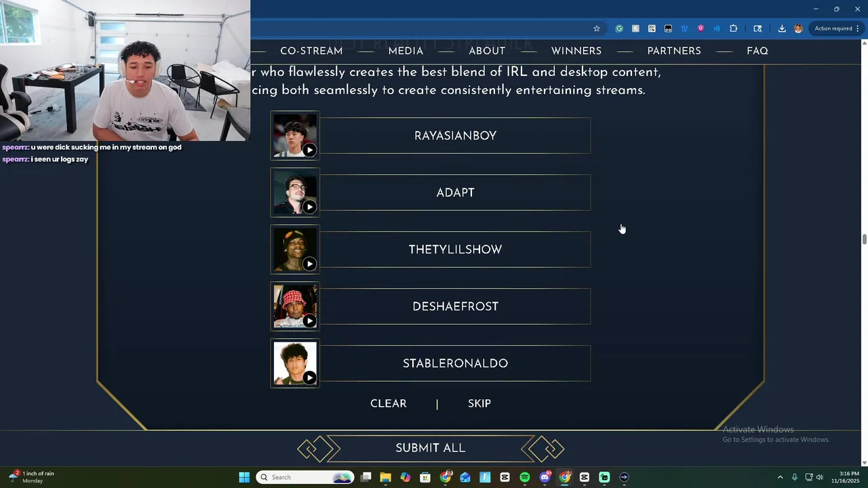Vote for THETYLILSHOW
This screenshot has width=868, height=488.
455,249
